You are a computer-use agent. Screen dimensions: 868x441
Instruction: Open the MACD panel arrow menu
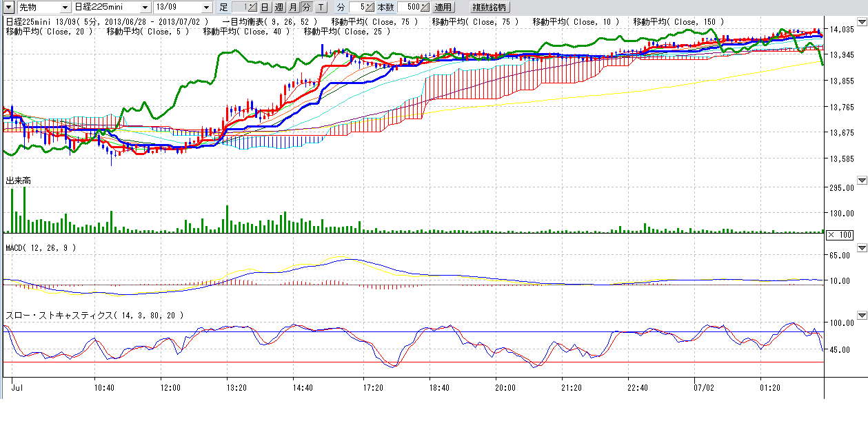(861, 248)
